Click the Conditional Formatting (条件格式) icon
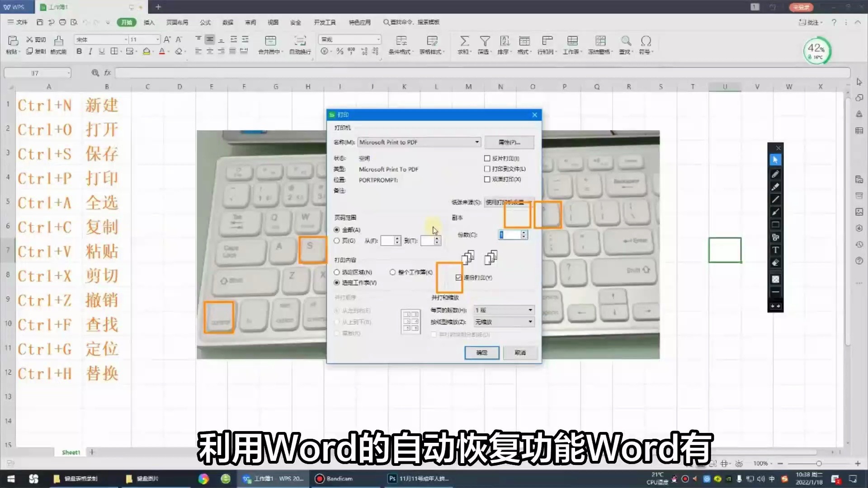Image resolution: width=868 pixels, height=488 pixels. (401, 45)
